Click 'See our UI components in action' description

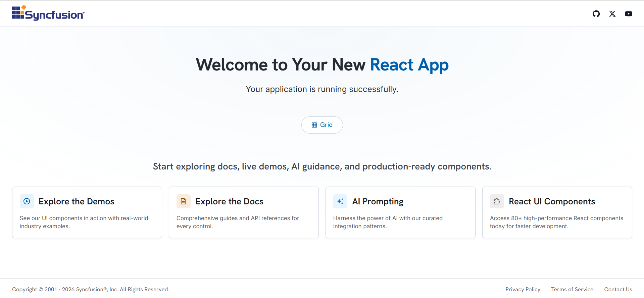tap(84, 222)
